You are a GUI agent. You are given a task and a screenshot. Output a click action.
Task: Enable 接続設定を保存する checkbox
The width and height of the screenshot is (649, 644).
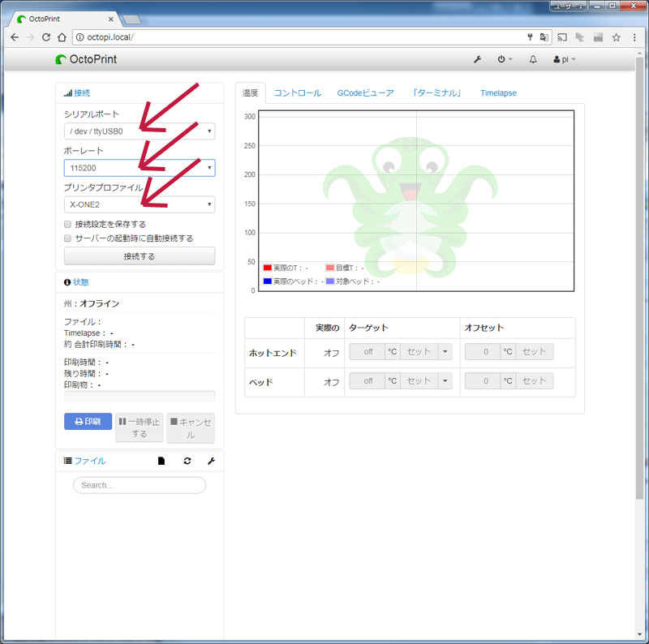click(x=67, y=225)
